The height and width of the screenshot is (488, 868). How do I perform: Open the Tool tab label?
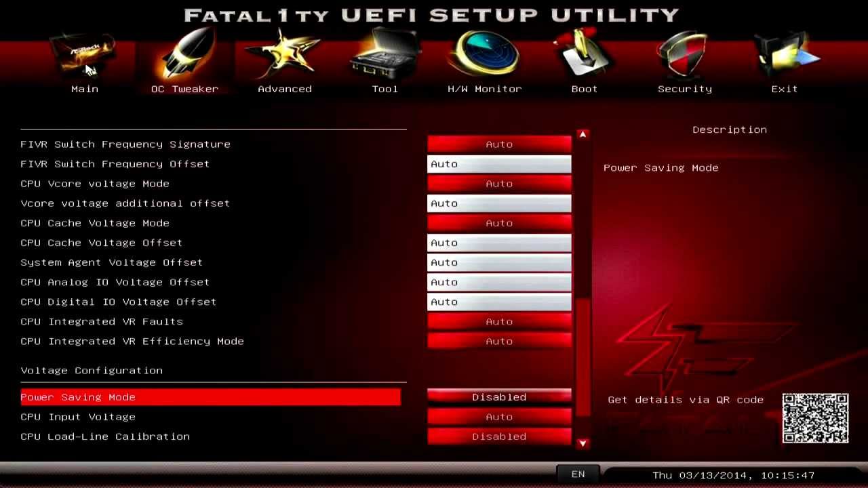point(384,89)
